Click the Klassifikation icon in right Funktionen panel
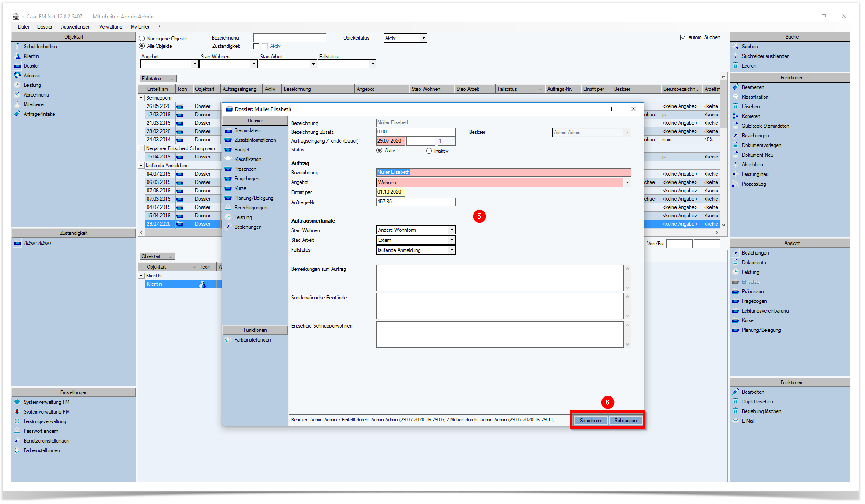The height and width of the screenshot is (504, 865). (x=735, y=97)
